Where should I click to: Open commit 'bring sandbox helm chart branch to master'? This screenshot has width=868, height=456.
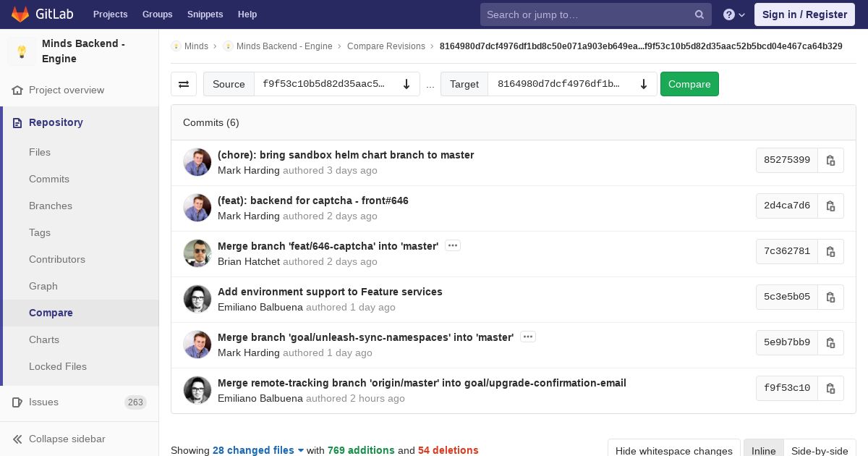pos(346,155)
